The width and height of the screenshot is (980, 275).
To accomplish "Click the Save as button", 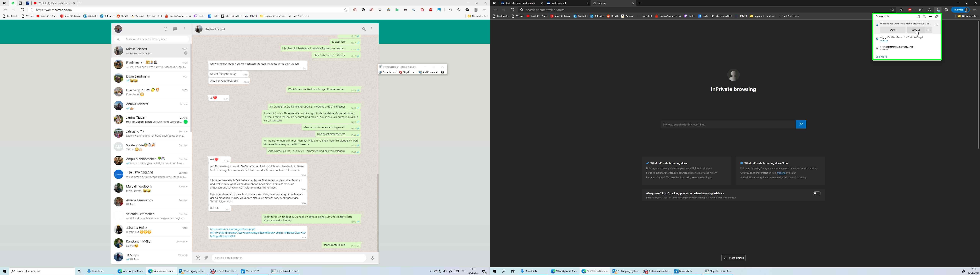I will point(916,30).
